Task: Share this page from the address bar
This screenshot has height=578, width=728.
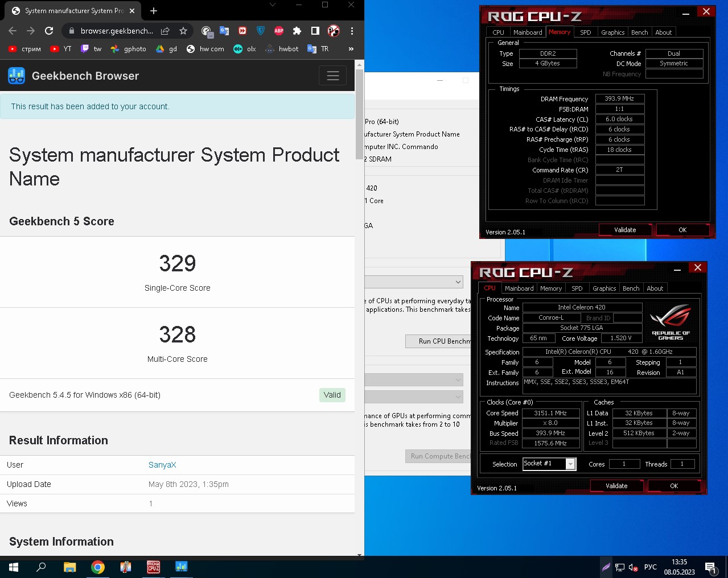Action: coord(165,31)
